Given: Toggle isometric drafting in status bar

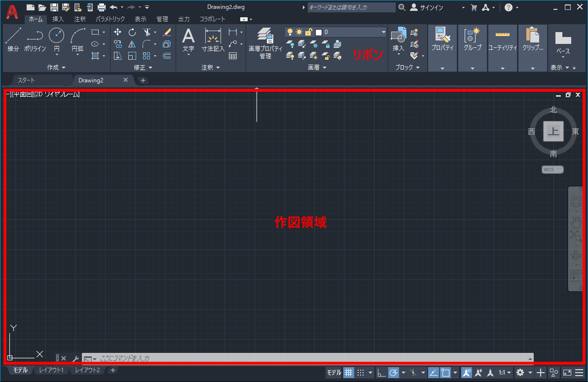Looking at the screenshot, I should [x=413, y=373].
